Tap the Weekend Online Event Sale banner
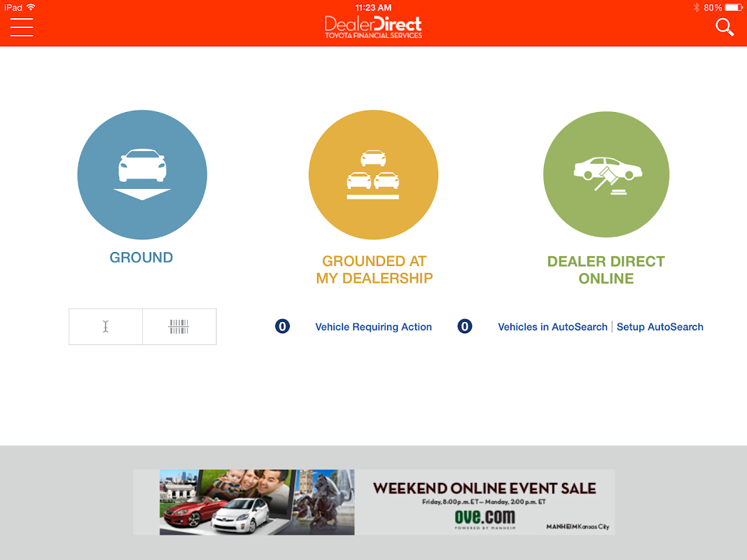 tap(374, 503)
